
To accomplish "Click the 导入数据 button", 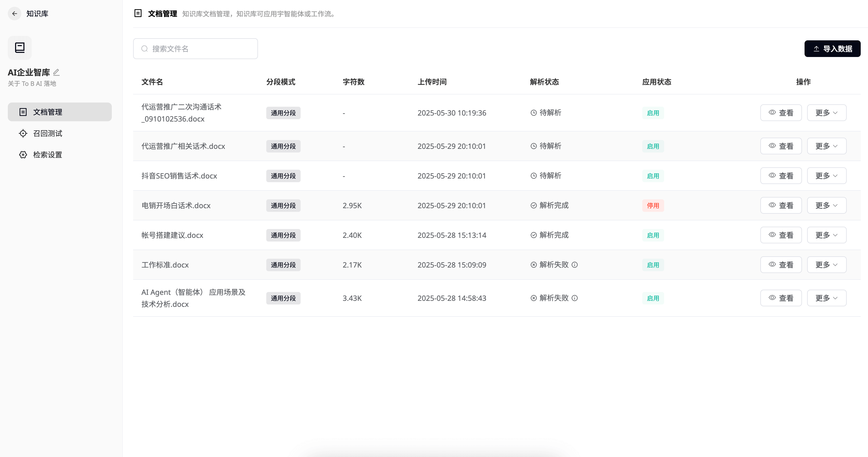I will tap(832, 49).
